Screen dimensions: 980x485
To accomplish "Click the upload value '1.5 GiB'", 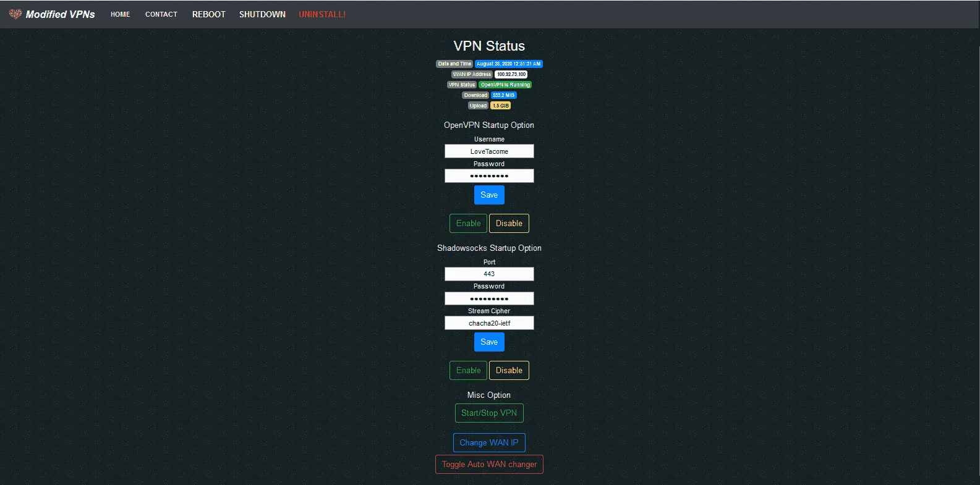I will coord(500,106).
